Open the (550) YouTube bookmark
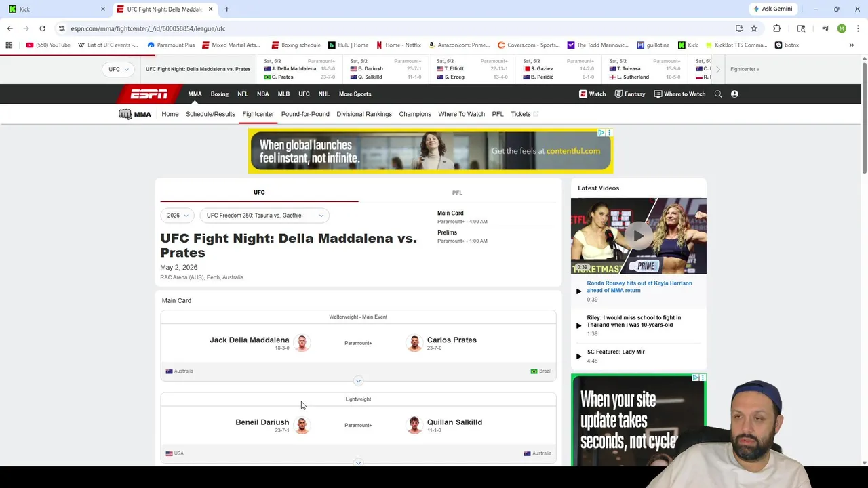 (x=48, y=45)
